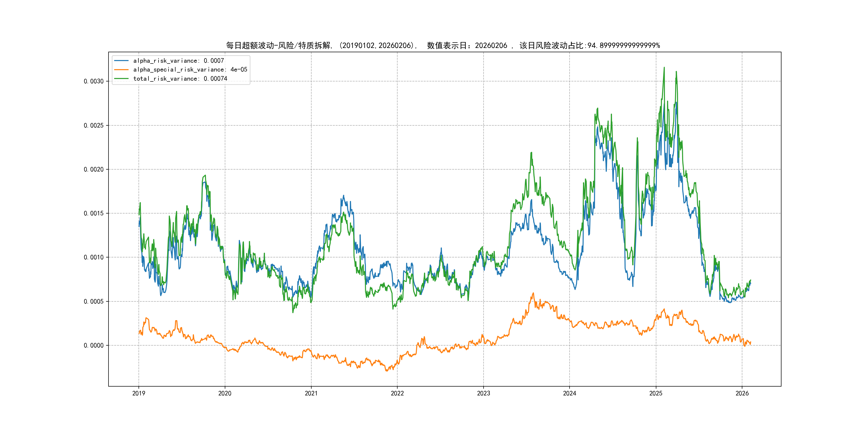Select the alpha_special_risk_variance: 4e-05 legend label
868x434 pixels.
190,70
